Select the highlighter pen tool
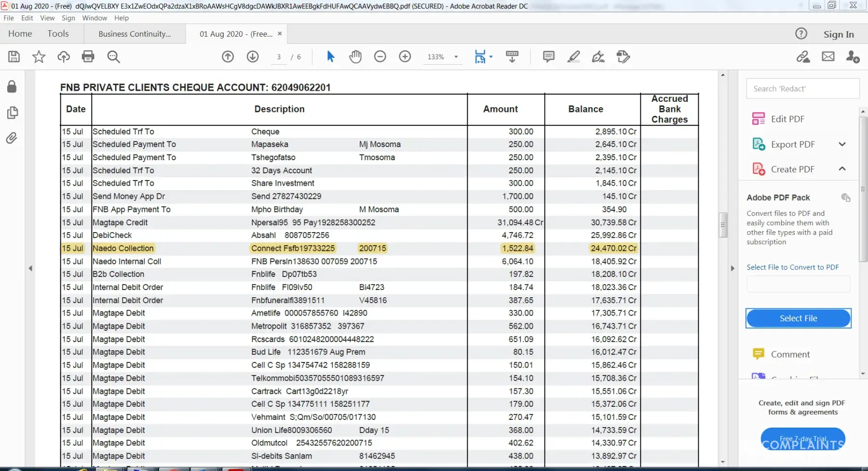The image size is (868, 471). pos(573,57)
